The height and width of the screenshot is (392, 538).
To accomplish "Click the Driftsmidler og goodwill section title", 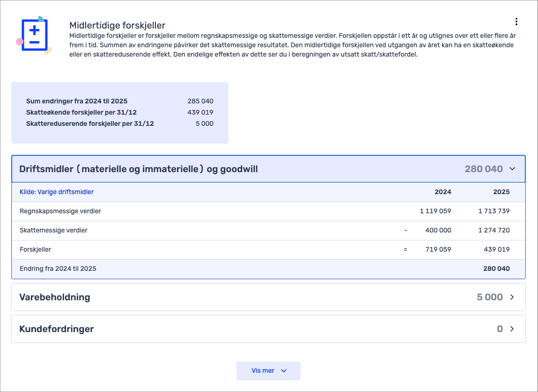I will point(139,169).
